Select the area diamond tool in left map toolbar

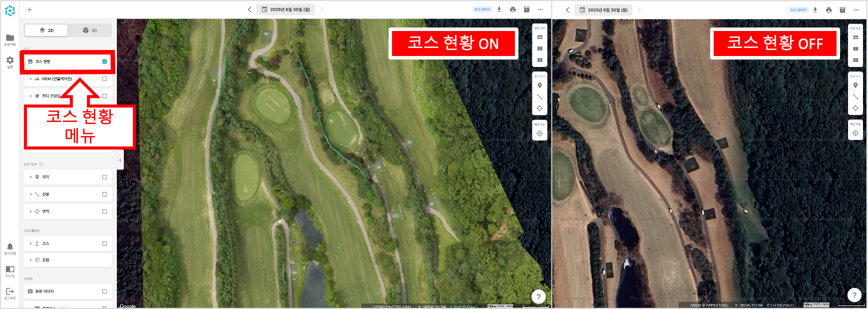(x=539, y=108)
